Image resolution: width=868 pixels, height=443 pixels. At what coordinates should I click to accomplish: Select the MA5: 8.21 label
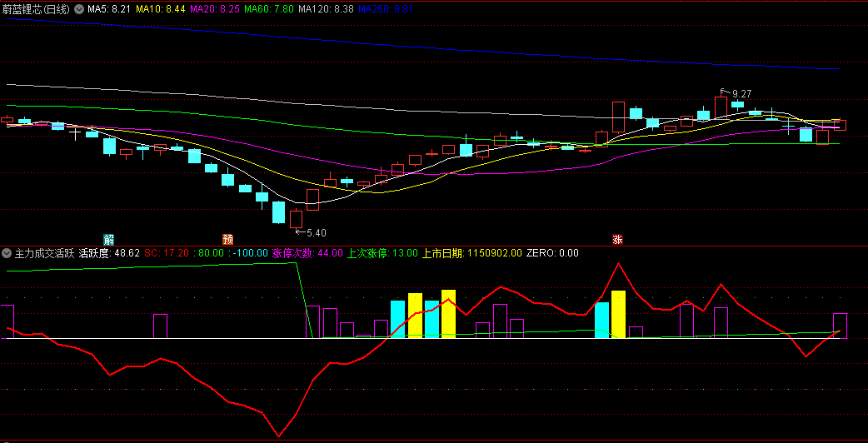coord(110,9)
